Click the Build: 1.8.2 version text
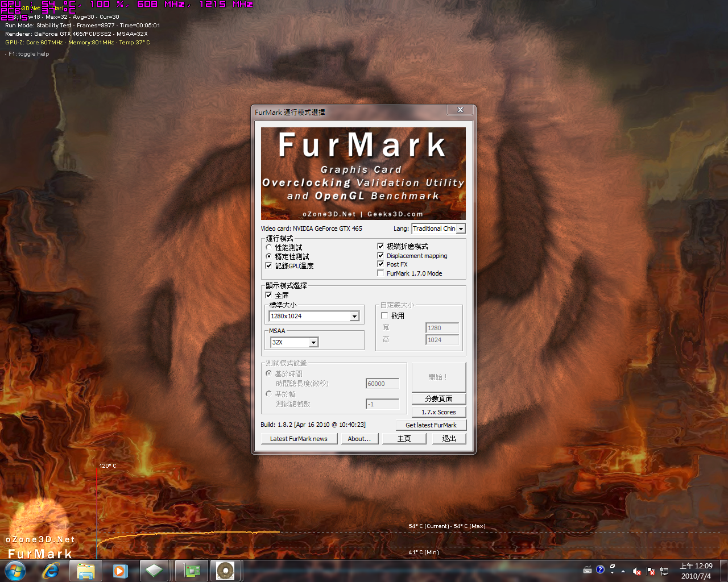 click(313, 425)
